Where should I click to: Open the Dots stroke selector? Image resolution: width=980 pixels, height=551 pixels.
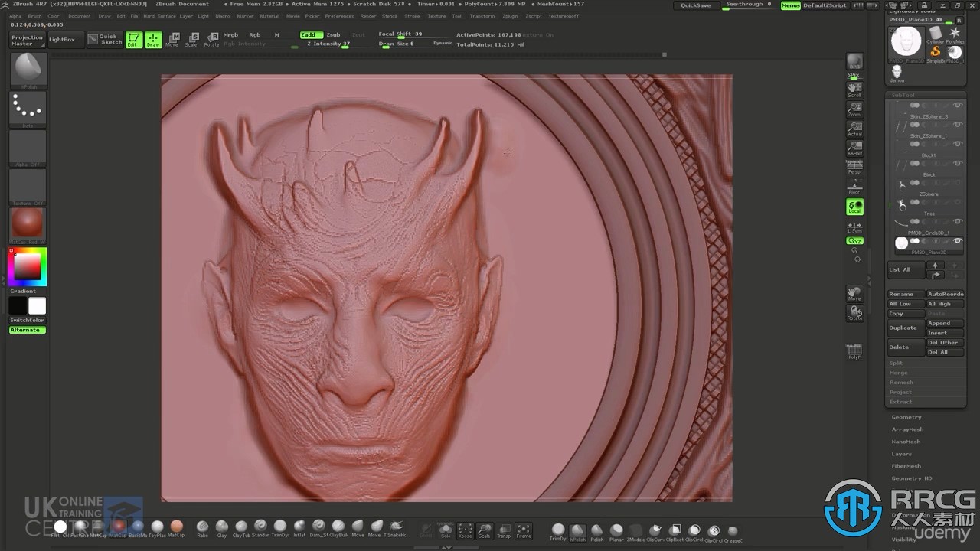(x=28, y=109)
